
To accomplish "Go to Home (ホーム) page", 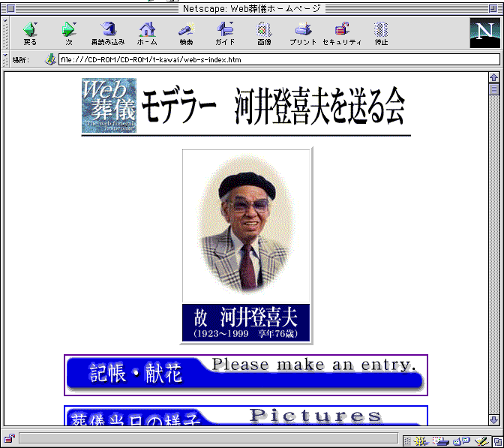I will (147, 33).
